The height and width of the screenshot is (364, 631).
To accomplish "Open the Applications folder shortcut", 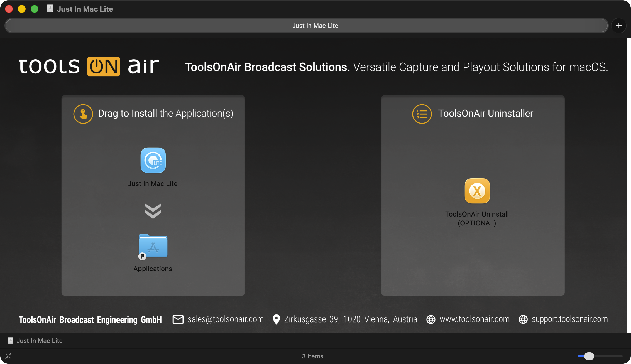I will coord(153,247).
